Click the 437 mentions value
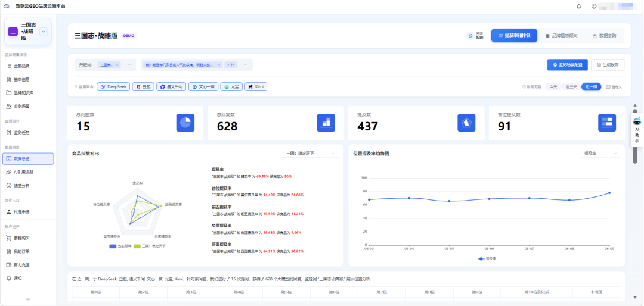644x306 pixels. pos(367,126)
